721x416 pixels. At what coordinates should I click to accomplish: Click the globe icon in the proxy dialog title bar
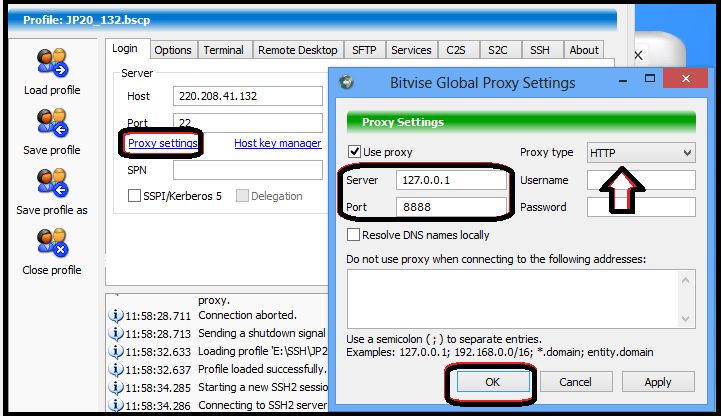point(346,82)
